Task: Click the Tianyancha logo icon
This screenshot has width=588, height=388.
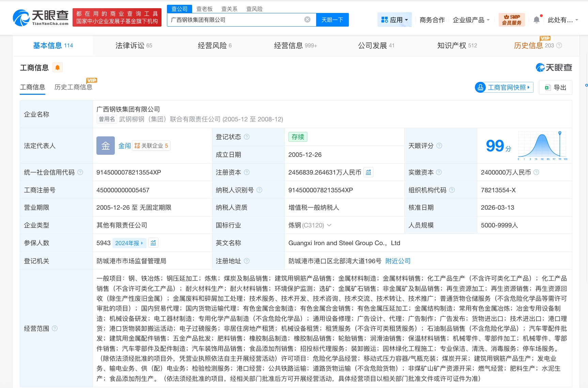Action: point(20,16)
